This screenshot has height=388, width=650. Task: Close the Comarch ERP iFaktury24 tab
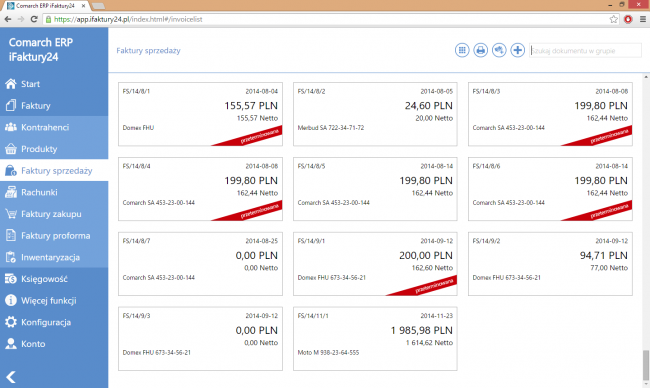point(83,6)
